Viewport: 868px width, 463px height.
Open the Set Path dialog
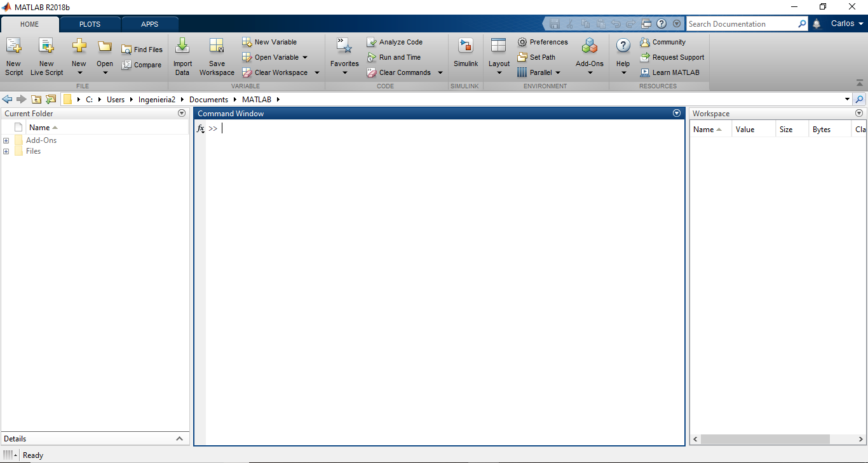(536, 57)
